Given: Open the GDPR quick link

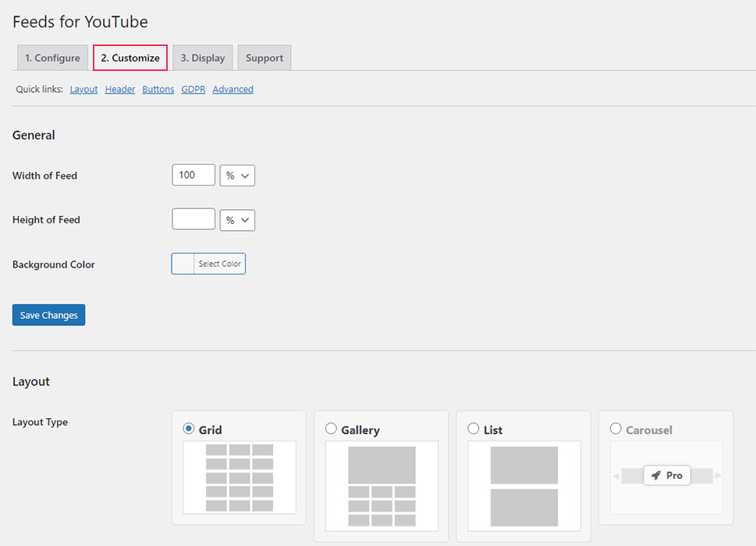Looking at the screenshot, I should tap(193, 89).
